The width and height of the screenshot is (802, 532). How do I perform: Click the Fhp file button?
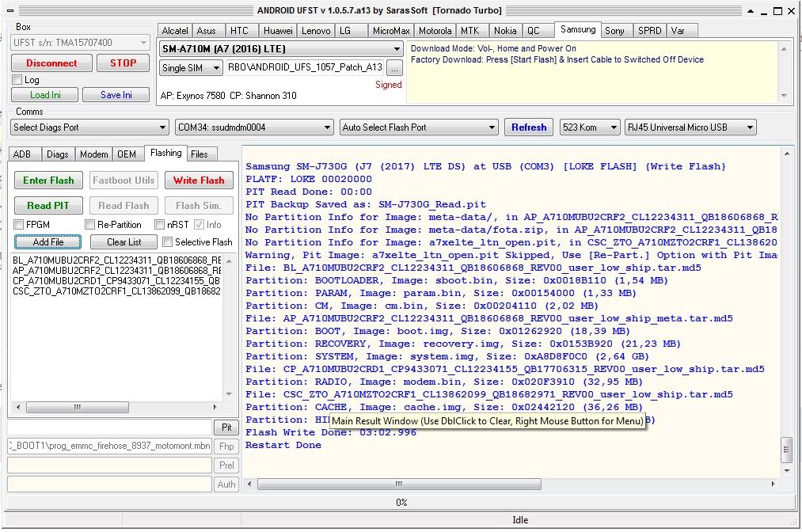(226, 446)
